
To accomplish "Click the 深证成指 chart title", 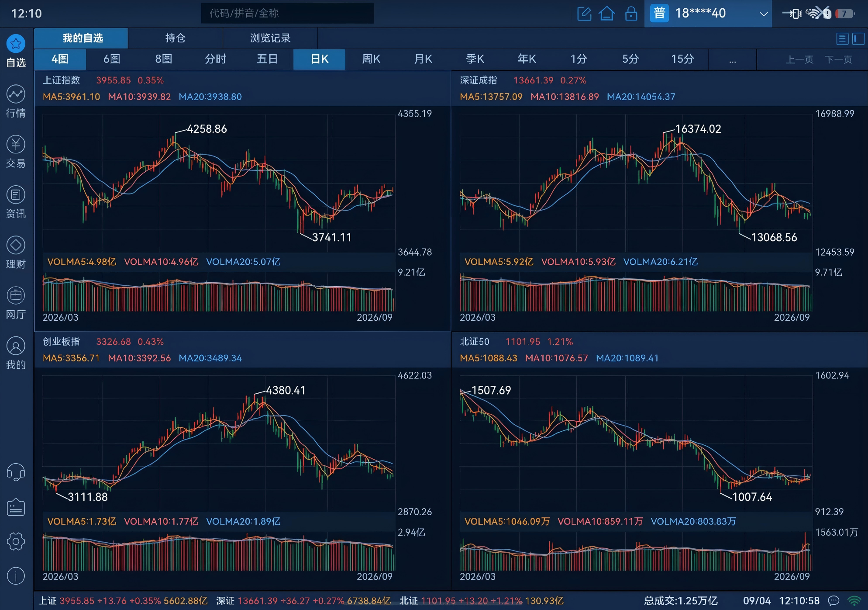I will click(479, 80).
